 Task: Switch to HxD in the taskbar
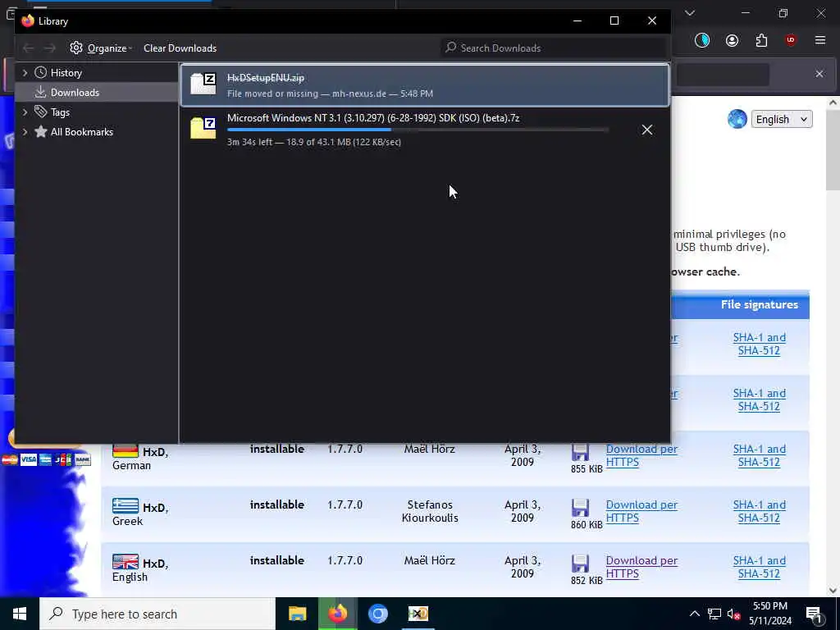coord(418,614)
